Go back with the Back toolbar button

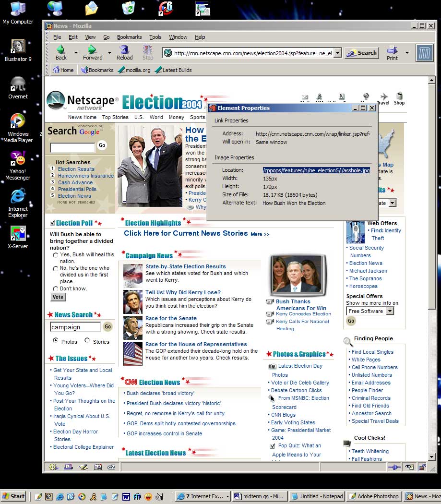(61, 53)
